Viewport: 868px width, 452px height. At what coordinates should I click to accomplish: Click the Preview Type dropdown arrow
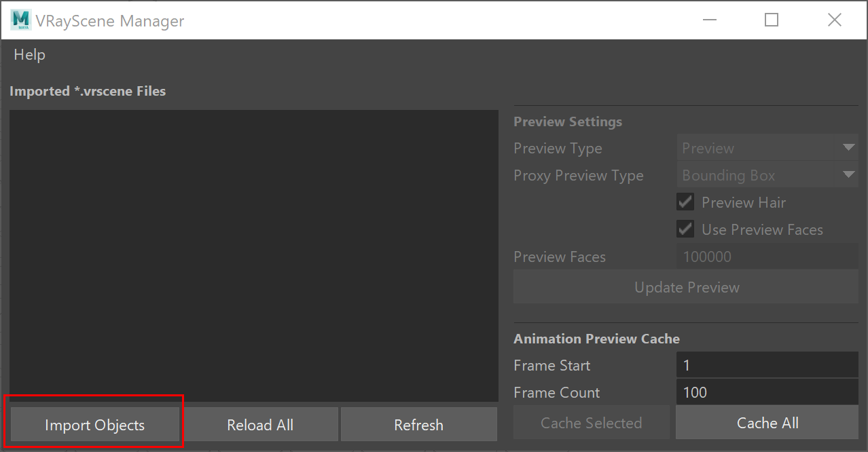point(848,148)
